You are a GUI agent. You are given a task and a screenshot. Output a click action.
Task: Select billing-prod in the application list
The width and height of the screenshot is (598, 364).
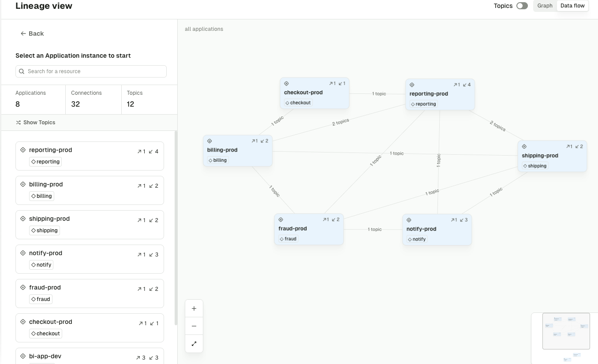click(x=90, y=190)
